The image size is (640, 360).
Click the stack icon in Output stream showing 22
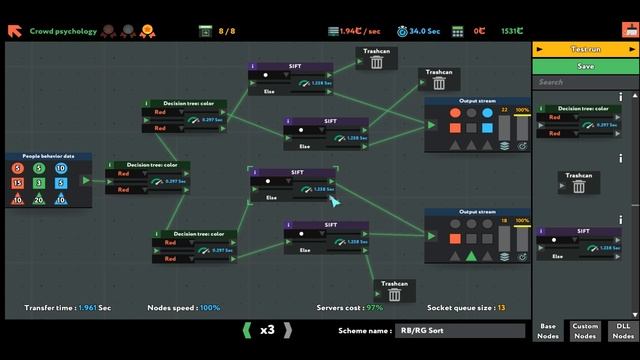tap(504, 146)
